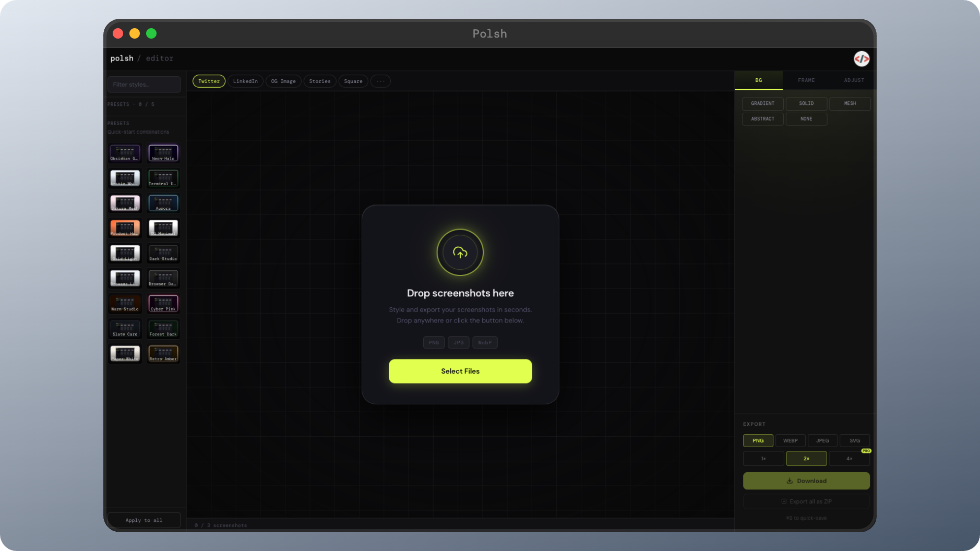Choose the Warm Studio preset
The image size is (980, 551).
[x=125, y=303]
